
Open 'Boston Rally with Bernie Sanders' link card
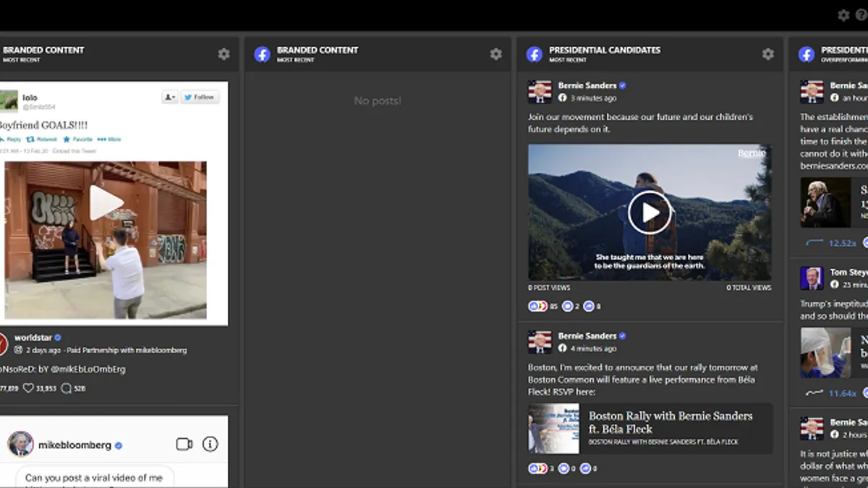tap(650, 429)
